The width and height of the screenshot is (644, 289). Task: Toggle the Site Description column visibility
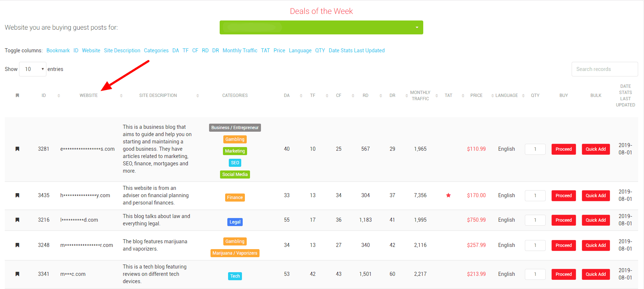tap(122, 50)
